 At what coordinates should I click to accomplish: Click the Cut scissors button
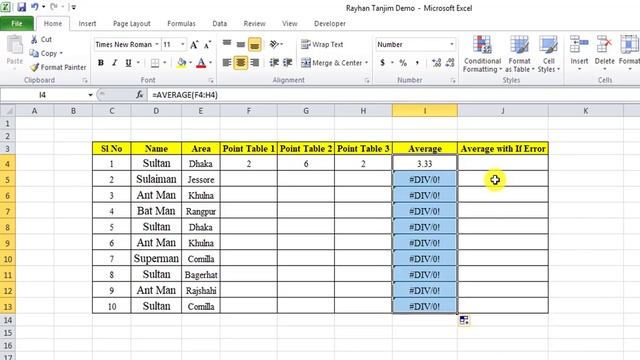(41, 40)
